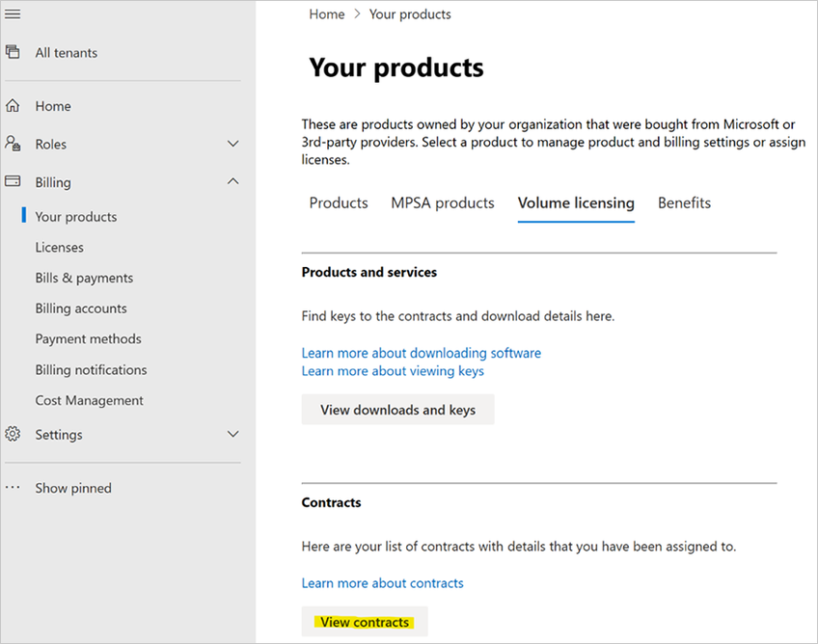Follow Learn more about viewing keys link
The width and height of the screenshot is (818, 644).
click(x=393, y=371)
